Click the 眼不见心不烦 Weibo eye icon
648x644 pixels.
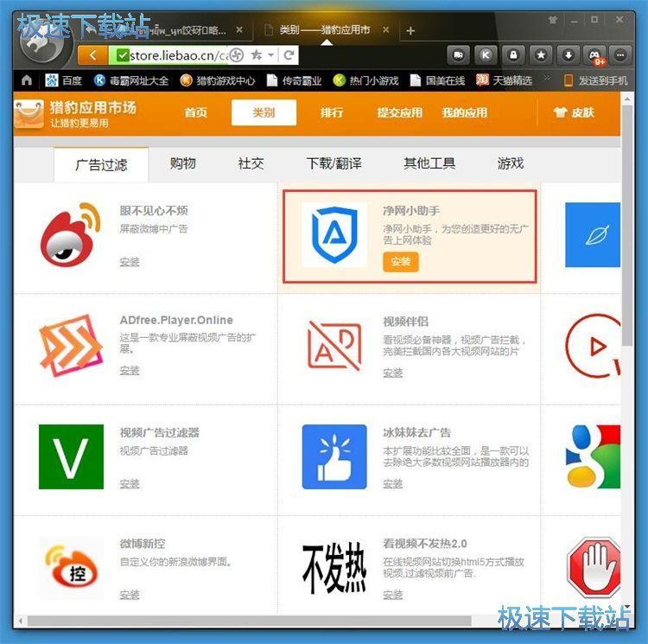(x=71, y=235)
